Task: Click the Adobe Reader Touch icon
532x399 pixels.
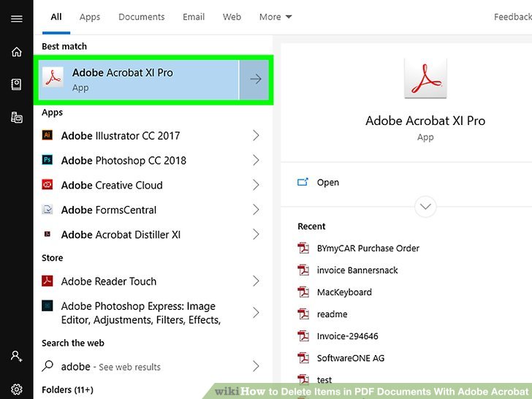Action: [47, 281]
